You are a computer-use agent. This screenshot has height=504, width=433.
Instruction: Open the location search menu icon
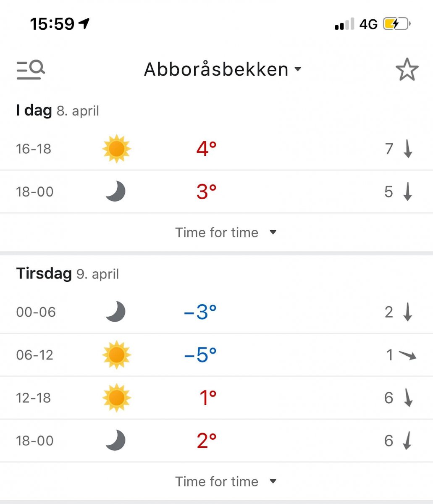pyautogui.click(x=31, y=69)
